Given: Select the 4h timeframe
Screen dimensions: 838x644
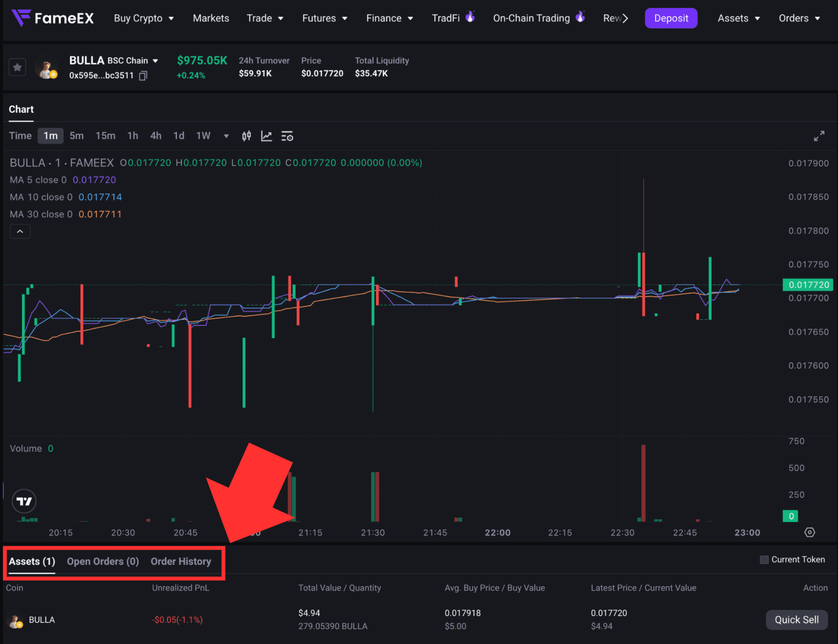Looking at the screenshot, I should click(155, 136).
